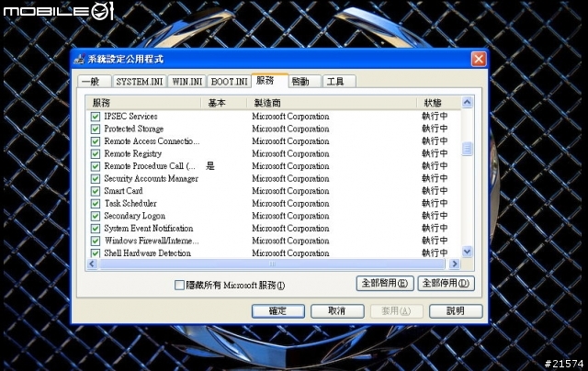This screenshot has width=588, height=371.
Task: Click 是 in Remote Procedure Call row
Action: coord(210,166)
